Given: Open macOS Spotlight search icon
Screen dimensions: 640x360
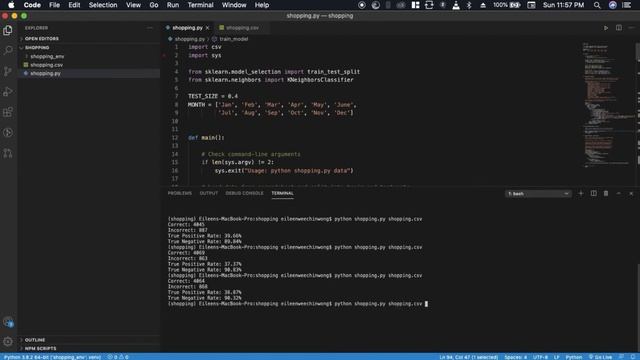Looking at the screenshot, I should click(597, 5).
